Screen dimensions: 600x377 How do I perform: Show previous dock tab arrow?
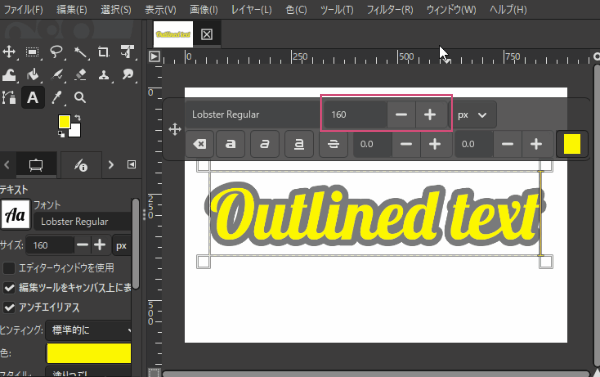[7, 165]
